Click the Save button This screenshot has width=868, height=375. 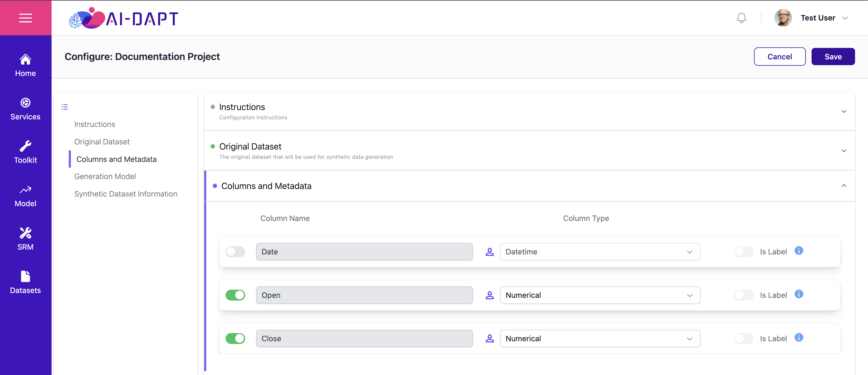click(x=833, y=57)
